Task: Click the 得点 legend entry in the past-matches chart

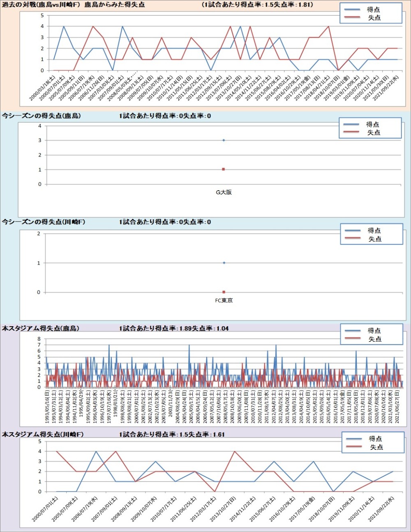Action: [x=373, y=9]
